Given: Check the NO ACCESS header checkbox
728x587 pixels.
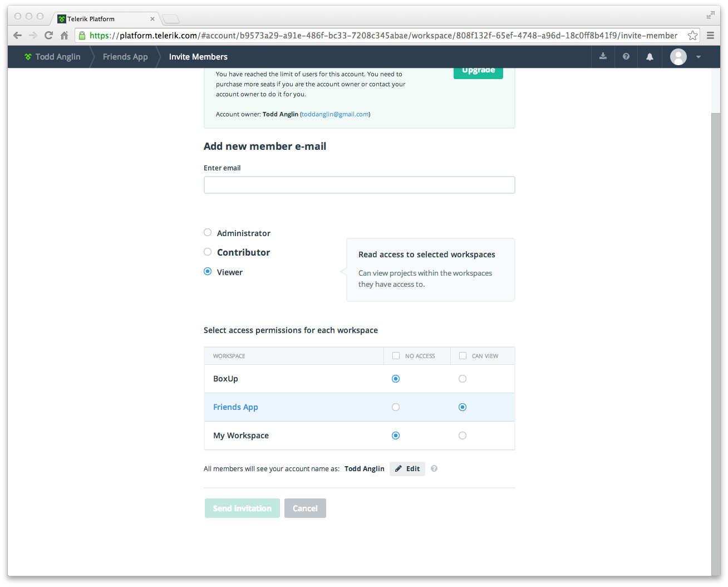Looking at the screenshot, I should click(x=396, y=356).
